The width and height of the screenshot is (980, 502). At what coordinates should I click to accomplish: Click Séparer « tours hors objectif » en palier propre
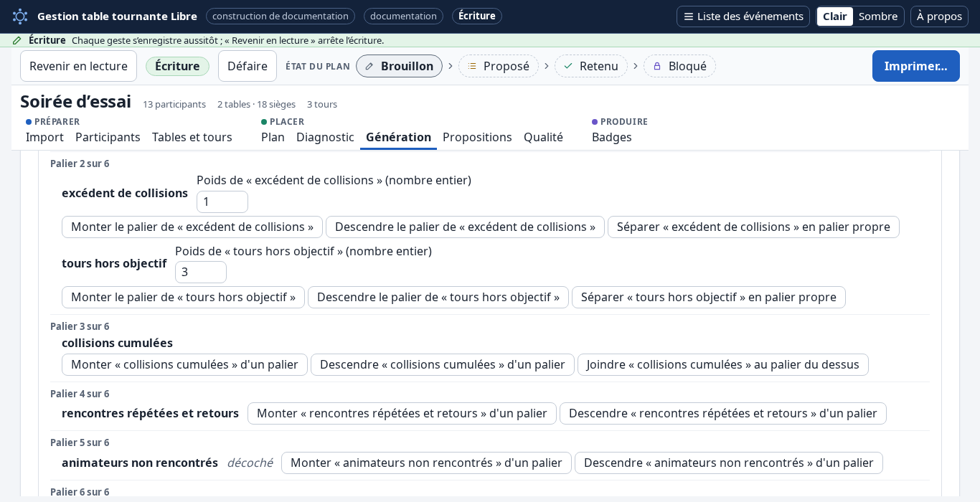709,297
